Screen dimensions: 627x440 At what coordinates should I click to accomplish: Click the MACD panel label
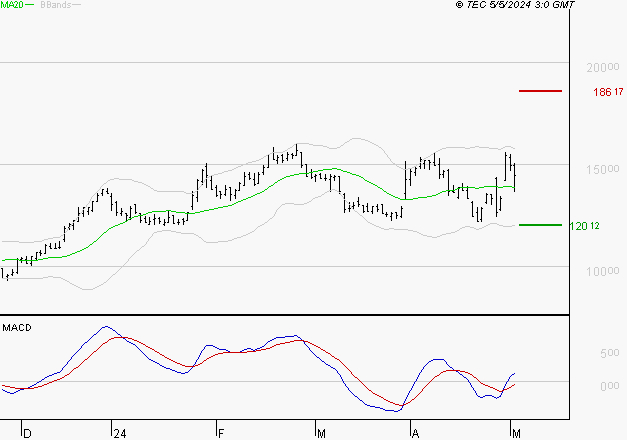point(17,328)
